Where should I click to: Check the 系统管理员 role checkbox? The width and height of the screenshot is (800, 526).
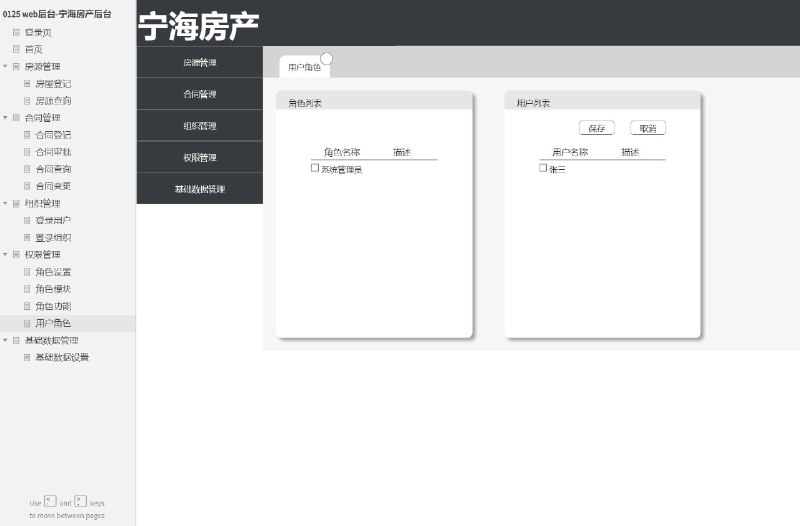tap(315, 168)
